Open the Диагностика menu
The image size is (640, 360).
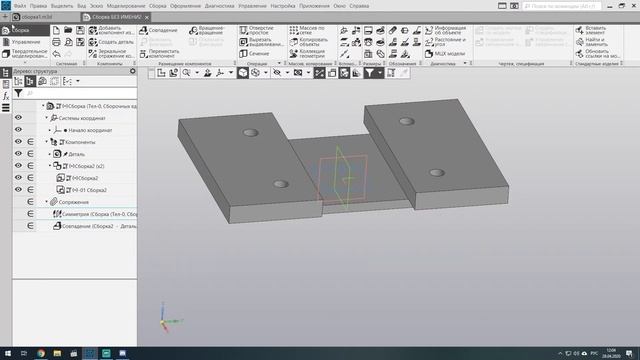pyautogui.click(x=219, y=6)
